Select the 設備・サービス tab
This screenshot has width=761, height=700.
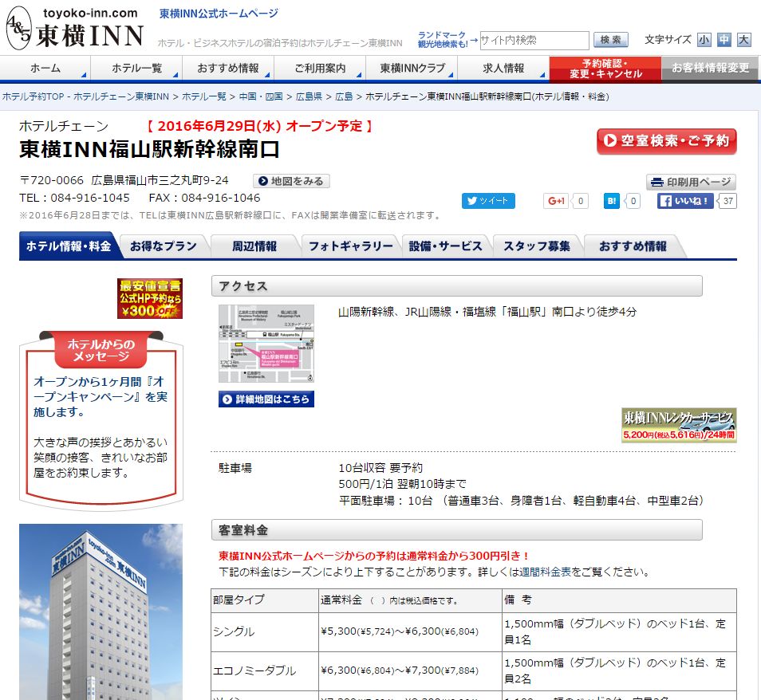click(x=446, y=246)
